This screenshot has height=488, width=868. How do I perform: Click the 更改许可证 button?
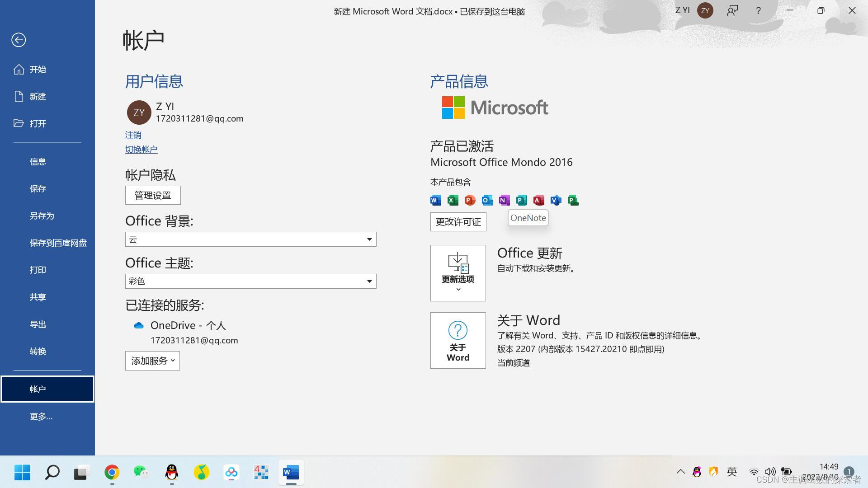(458, 222)
